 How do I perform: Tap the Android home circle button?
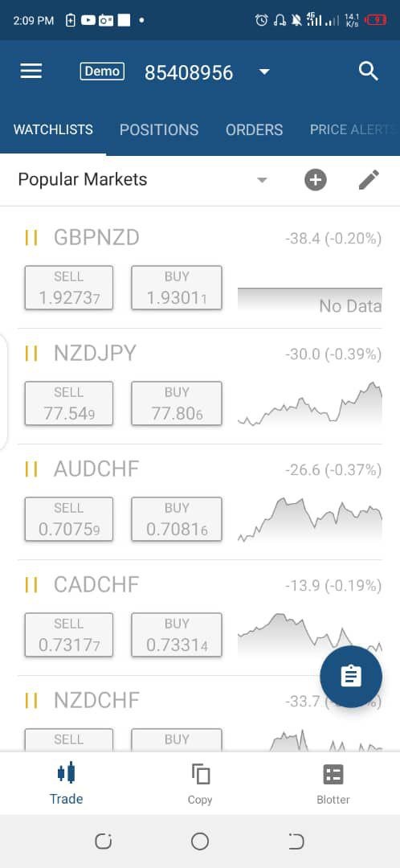pos(200,841)
